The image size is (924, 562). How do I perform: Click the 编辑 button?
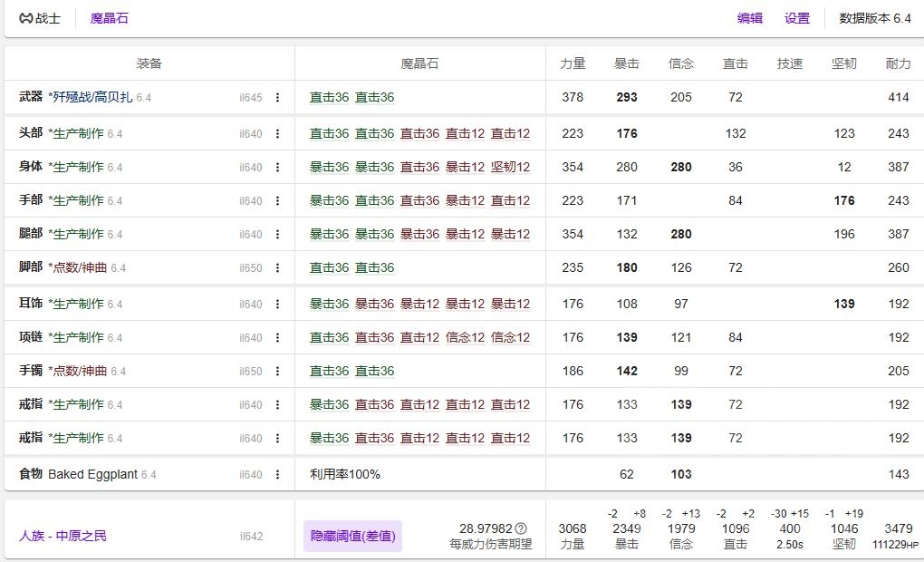tap(750, 17)
